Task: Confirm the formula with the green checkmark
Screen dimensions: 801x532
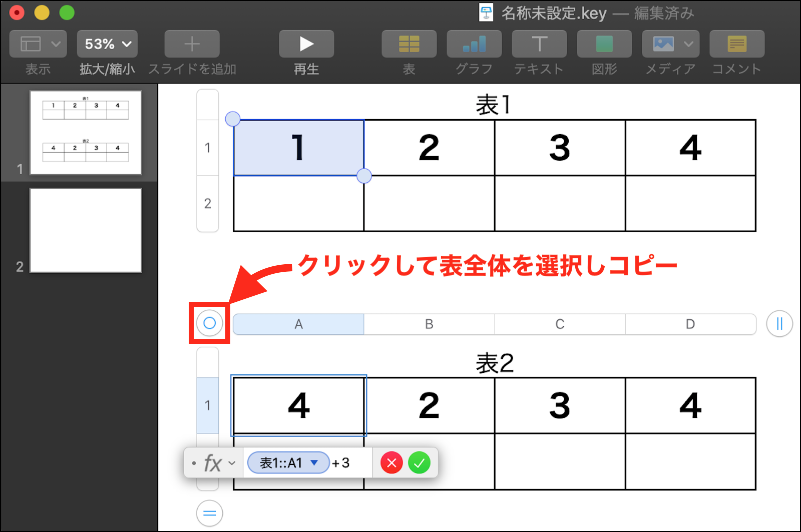Action: click(x=419, y=463)
